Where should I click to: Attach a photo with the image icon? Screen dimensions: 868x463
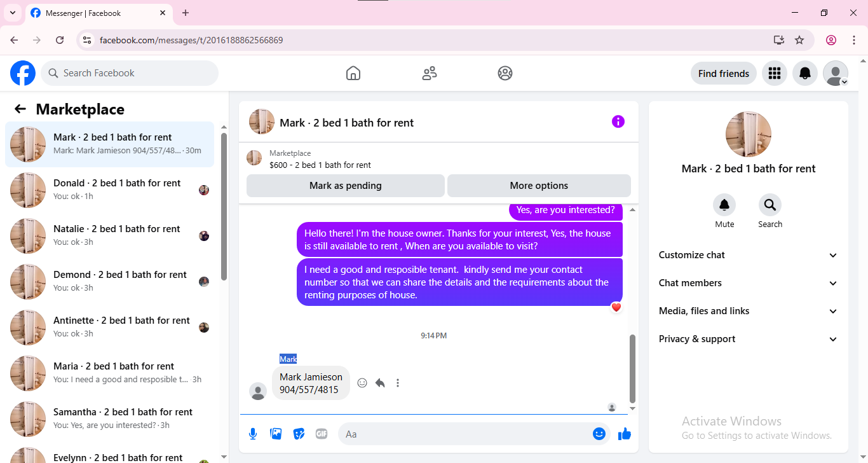click(276, 434)
